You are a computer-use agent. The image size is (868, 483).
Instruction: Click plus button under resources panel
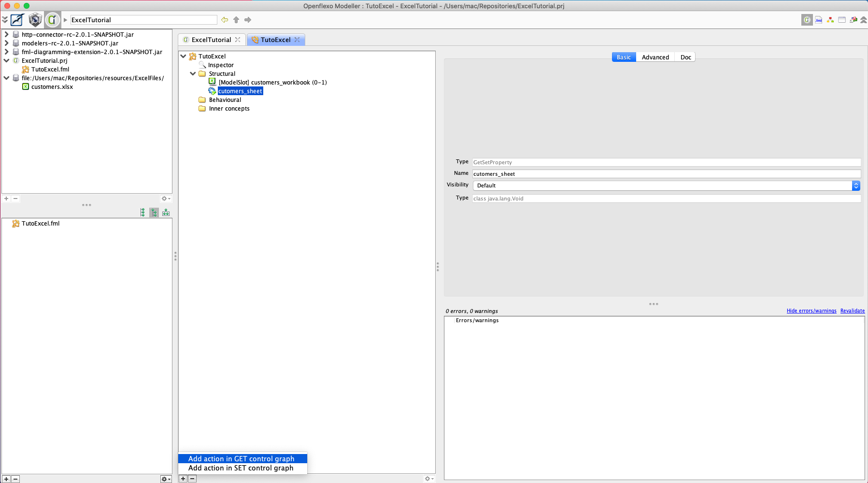[6, 199]
